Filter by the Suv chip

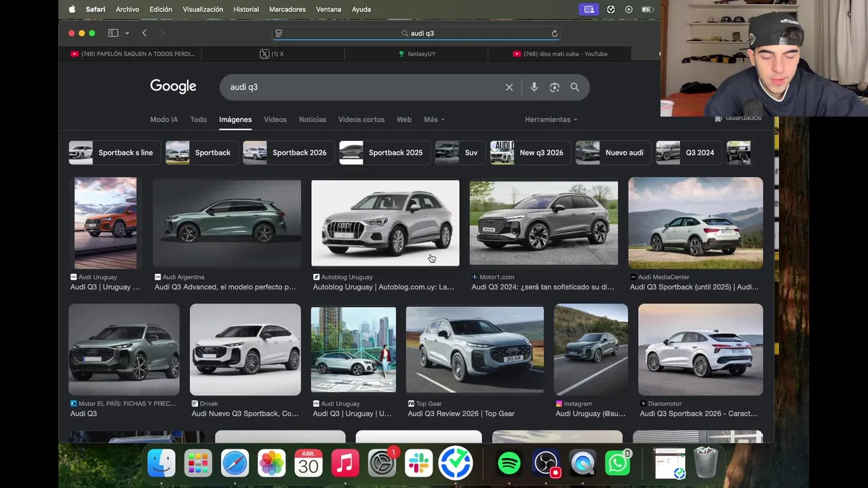(459, 152)
